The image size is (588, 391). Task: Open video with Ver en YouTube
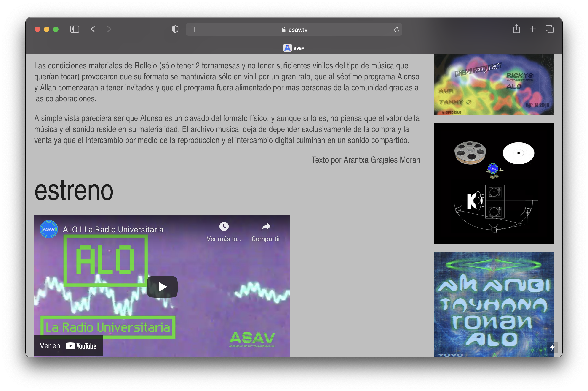click(x=69, y=346)
